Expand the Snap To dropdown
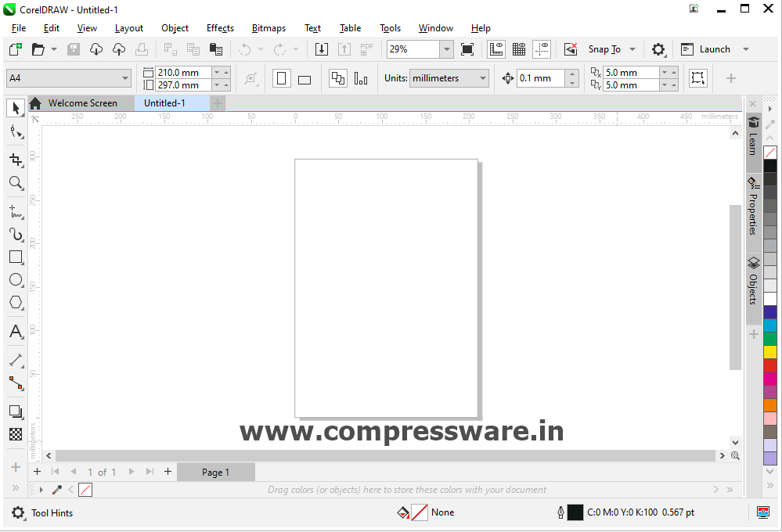The height and width of the screenshot is (532, 782). point(633,49)
